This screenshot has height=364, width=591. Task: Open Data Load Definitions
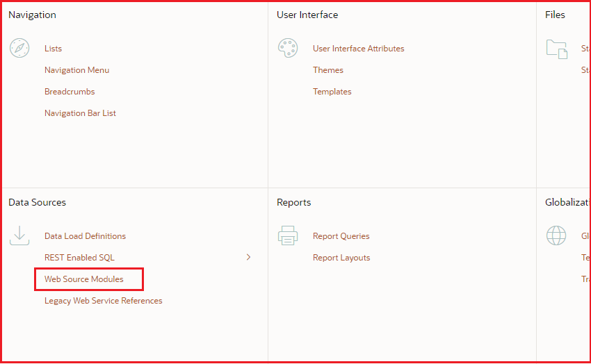(x=85, y=236)
